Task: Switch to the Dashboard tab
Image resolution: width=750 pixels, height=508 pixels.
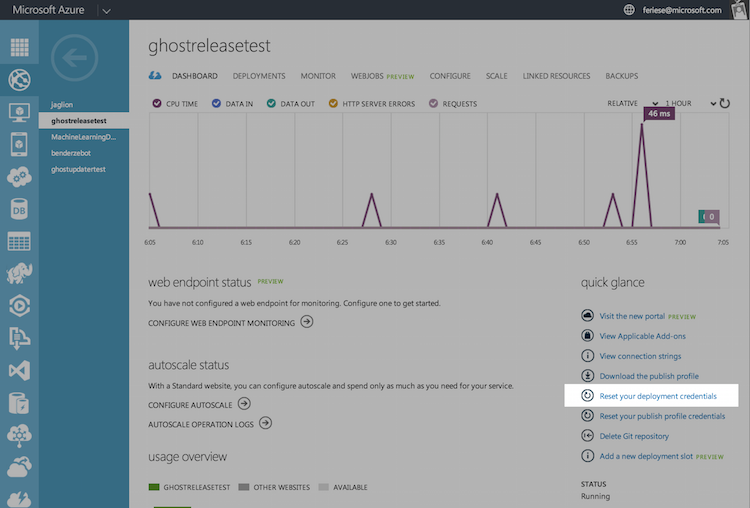Action: (195, 76)
